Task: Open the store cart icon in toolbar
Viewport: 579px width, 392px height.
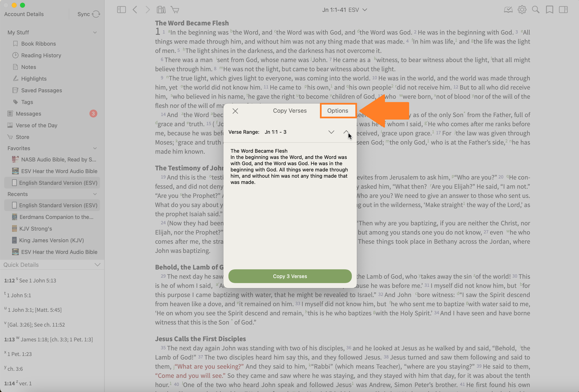Action: (x=175, y=10)
